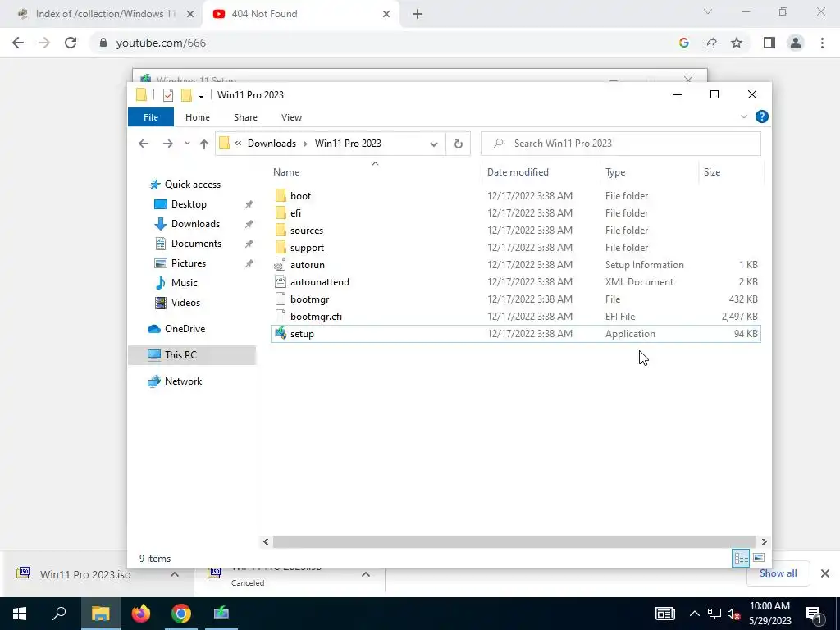
Task: Open the Home ribbon tab
Action: (x=198, y=117)
